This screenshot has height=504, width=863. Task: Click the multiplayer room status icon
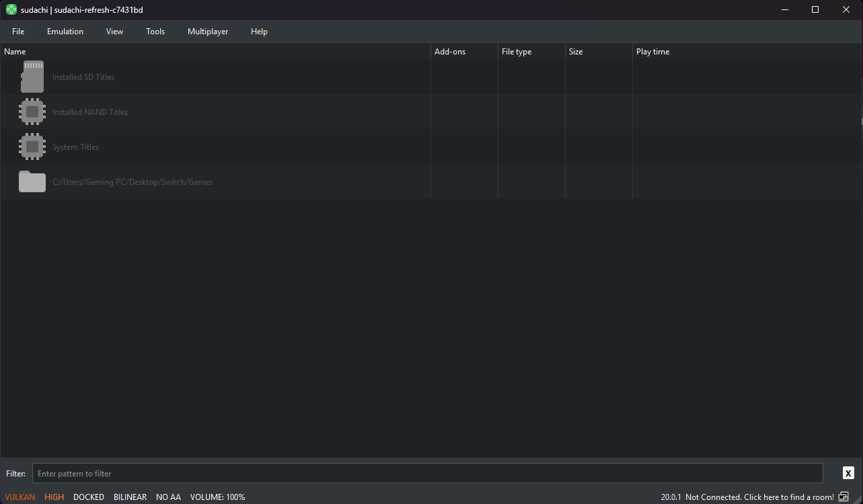click(x=843, y=497)
